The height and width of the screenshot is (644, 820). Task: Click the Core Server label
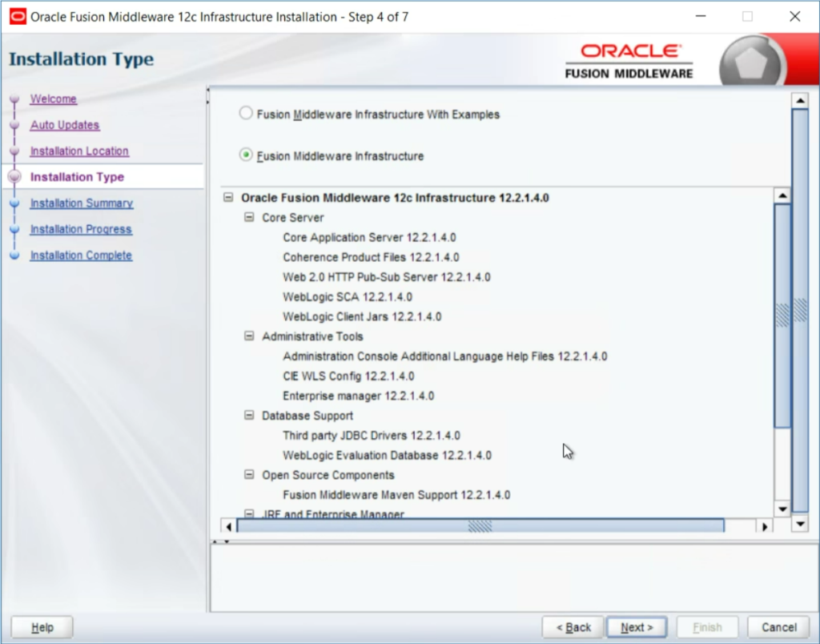click(x=293, y=218)
